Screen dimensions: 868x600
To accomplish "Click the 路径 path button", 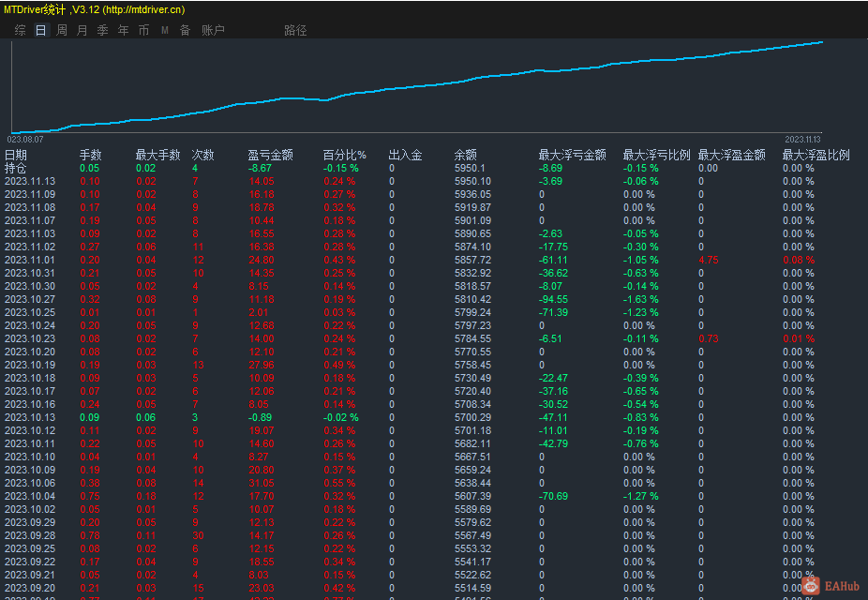I will point(295,30).
